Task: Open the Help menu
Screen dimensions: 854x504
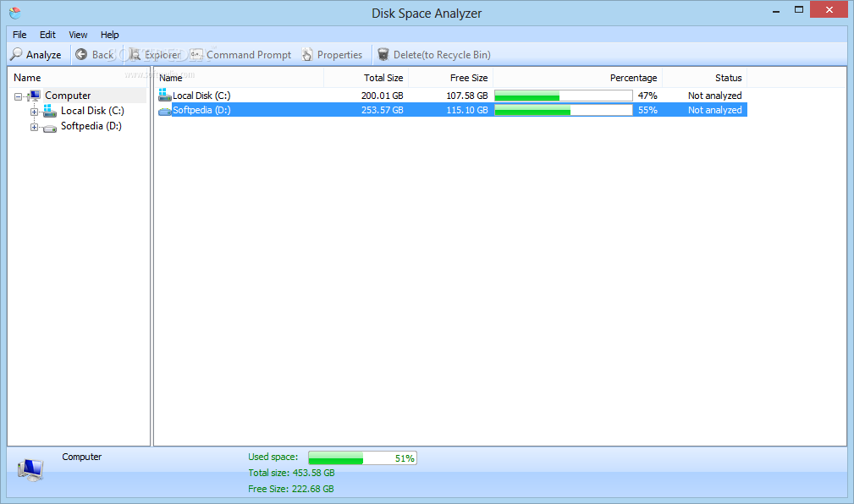Action: (109, 35)
